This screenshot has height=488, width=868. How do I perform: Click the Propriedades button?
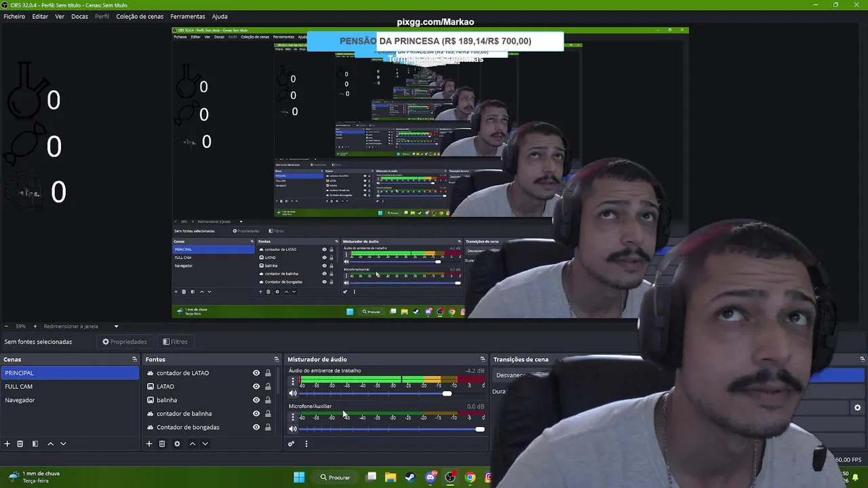coord(125,342)
